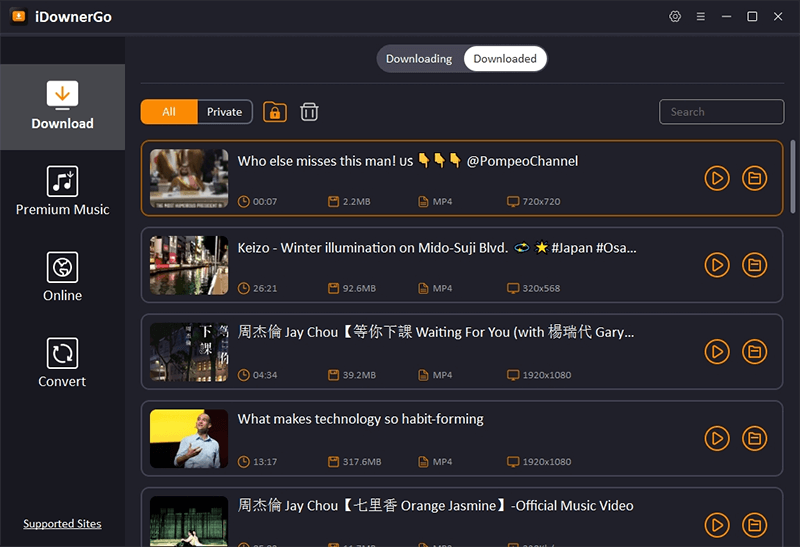Switch to the Downloaded tab

[505, 59]
